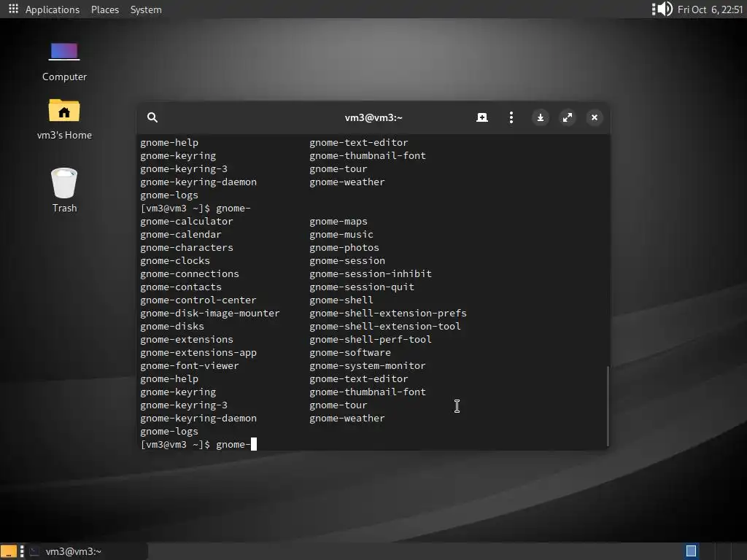Click the text gnome-shell-extension-prefs
Screen dimensions: 747x560
pyautogui.click(x=388, y=314)
